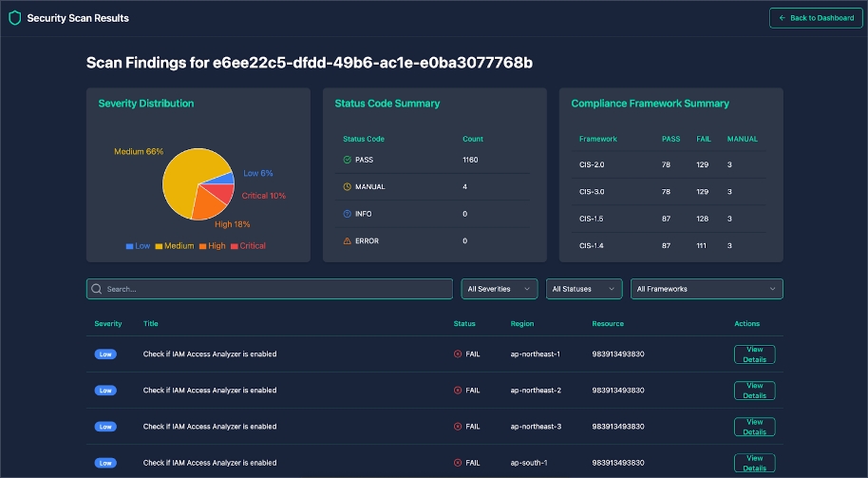Viewport: 868px width, 478px height.
Task: Click FAIL icon in ap-northeast-1 row
Action: coord(458,354)
